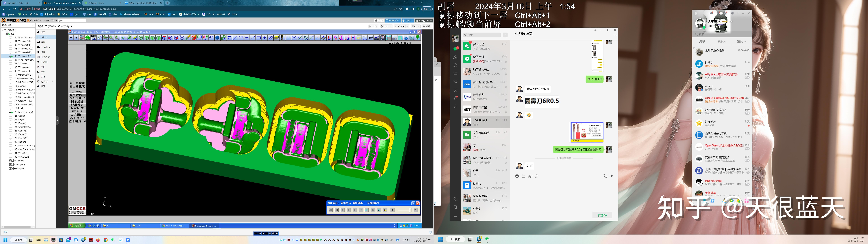The image size is (868, 244).
Task: Click the right arrow toolbar page icon in Mastercam
Action: pyautogui.click(x=76, y=38)
